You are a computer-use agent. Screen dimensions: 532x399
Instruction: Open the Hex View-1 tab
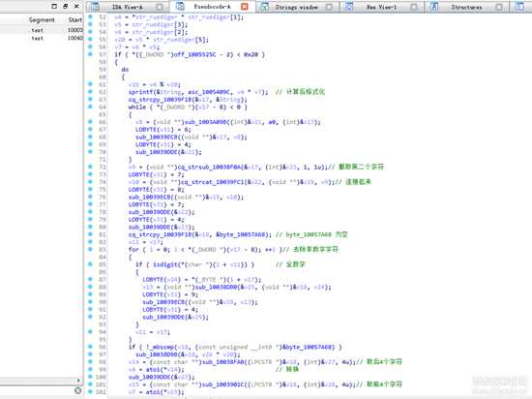pyautogui.click(x=381, y=7)
